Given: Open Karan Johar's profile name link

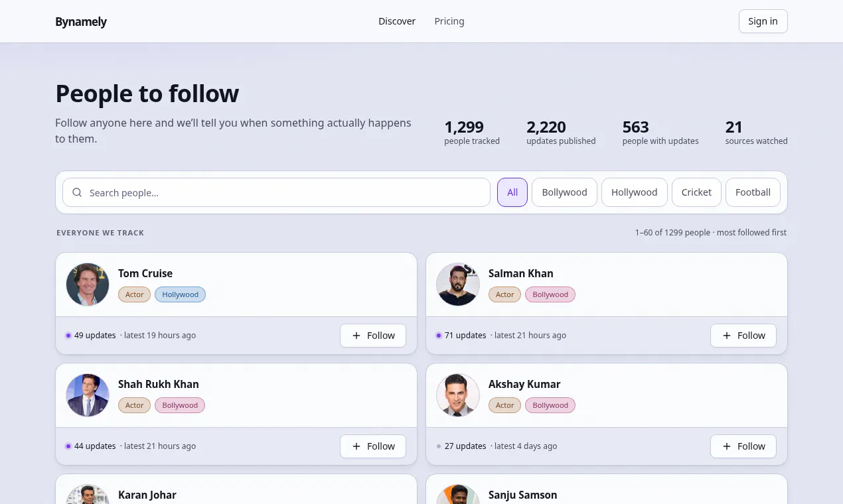Looking at the screenshot, I should (x=147, y=495).
